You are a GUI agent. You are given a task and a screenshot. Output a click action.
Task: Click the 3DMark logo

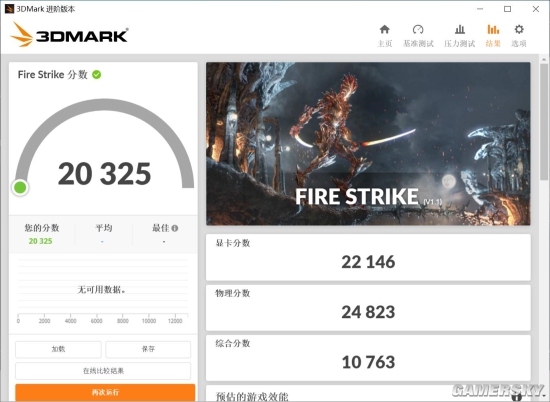click(69, 34)
